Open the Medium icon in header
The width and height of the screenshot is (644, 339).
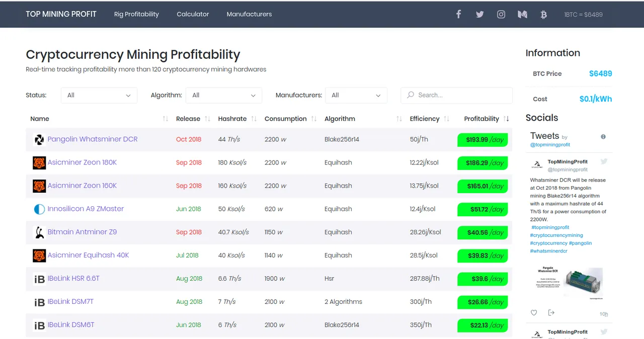click(522, 14)
